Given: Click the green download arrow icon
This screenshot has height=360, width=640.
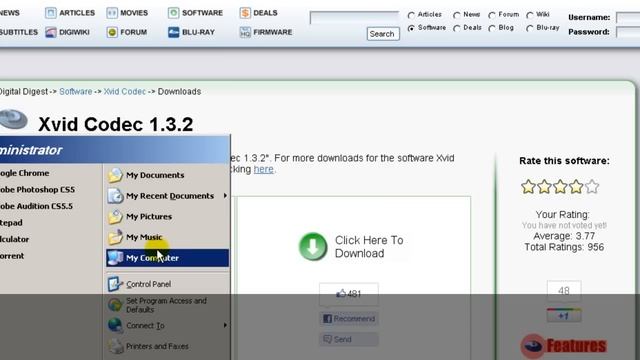Looking at the screenshot, I should point(313,247).
